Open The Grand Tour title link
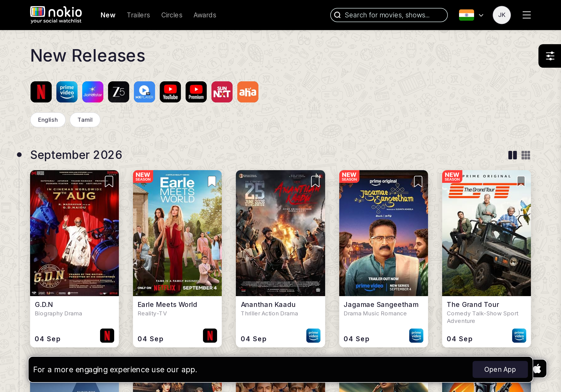This screenshot has width=561, height=392. pos(473,305)
